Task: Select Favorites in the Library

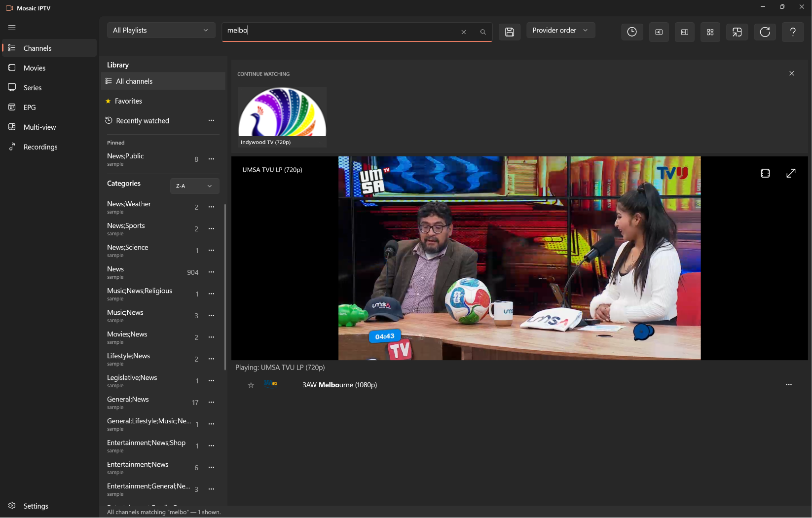Action: (163, 101)
